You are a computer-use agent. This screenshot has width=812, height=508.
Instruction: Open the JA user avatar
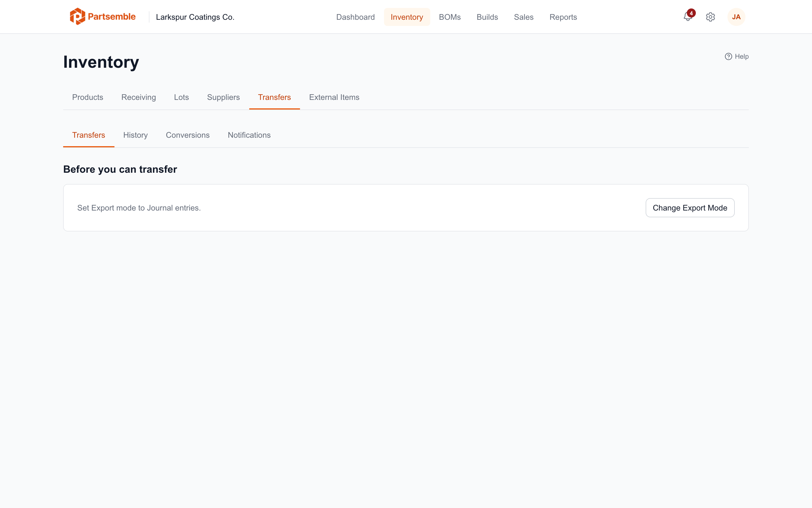pos(736,17)
